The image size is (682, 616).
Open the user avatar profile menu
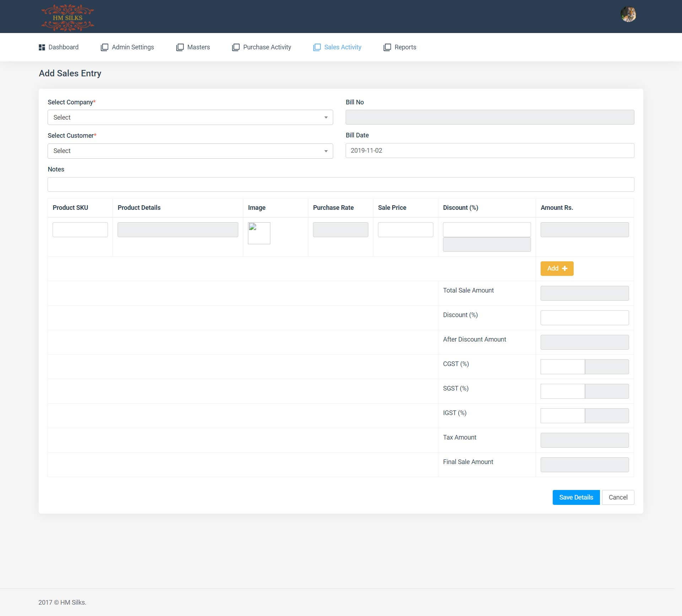click(628, 15)
